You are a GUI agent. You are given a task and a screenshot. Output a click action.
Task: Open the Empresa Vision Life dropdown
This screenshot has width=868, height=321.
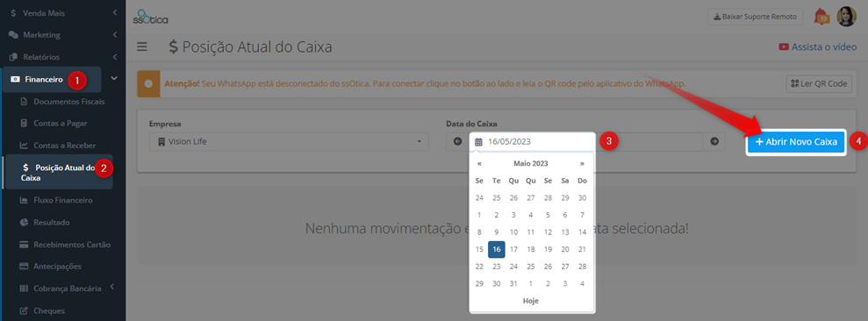pyautogui.click(x=289, y=142)
